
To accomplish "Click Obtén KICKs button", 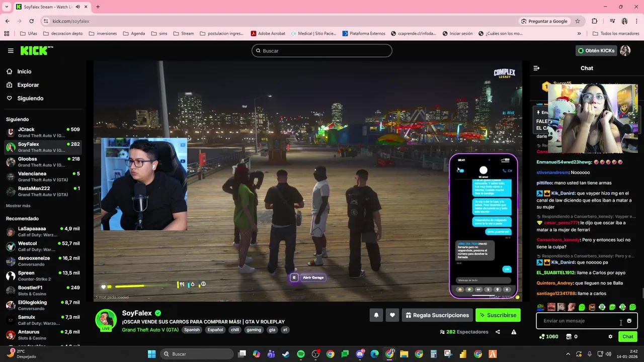I will pyautogui.click(x=596, y=51).
